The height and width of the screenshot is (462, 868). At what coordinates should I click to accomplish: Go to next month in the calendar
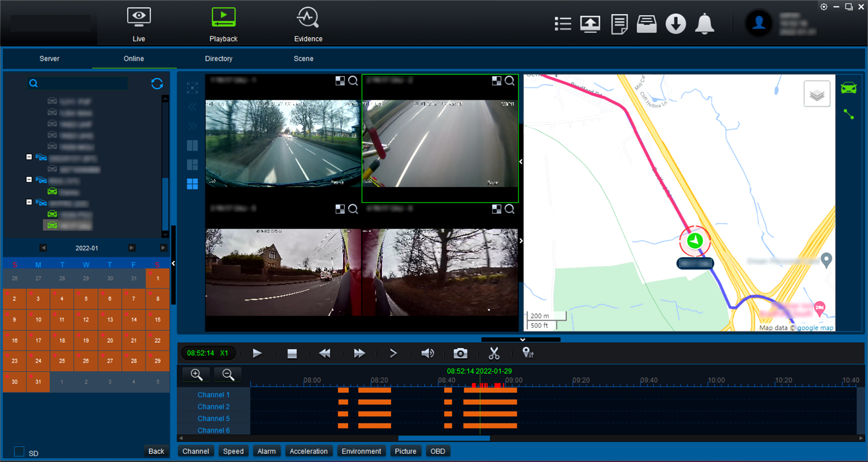coord(131,248)
